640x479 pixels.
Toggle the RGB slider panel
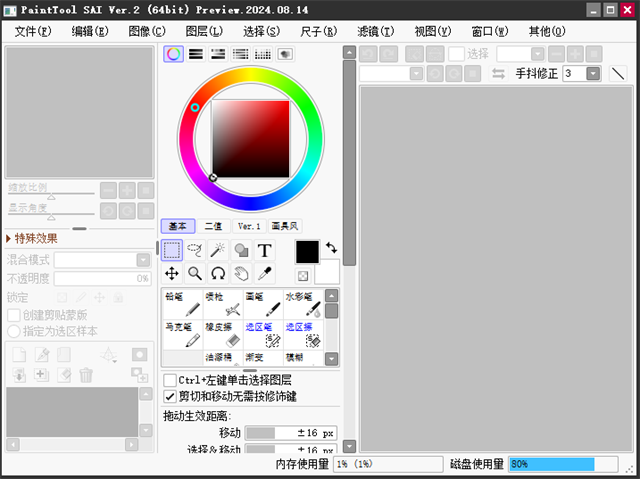pos(196,54)
